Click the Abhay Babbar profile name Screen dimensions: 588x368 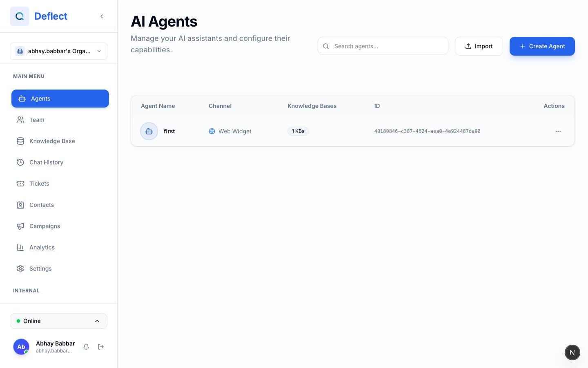pos(56,343)
